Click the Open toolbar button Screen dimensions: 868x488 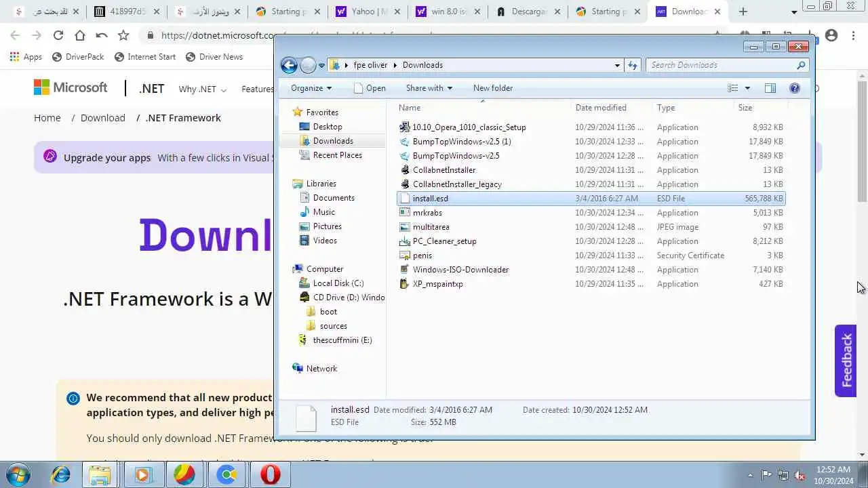coord(370,88)
